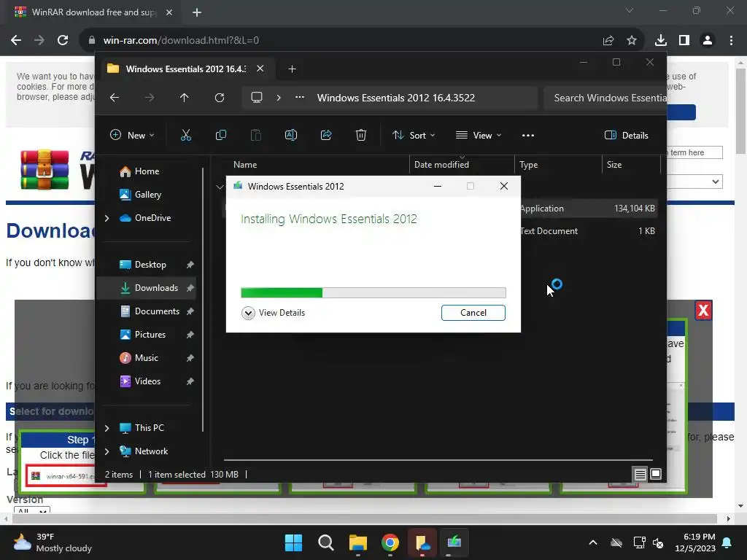Open the Sort dropdown
Viewport: 747px width, 560px height.
414,135
